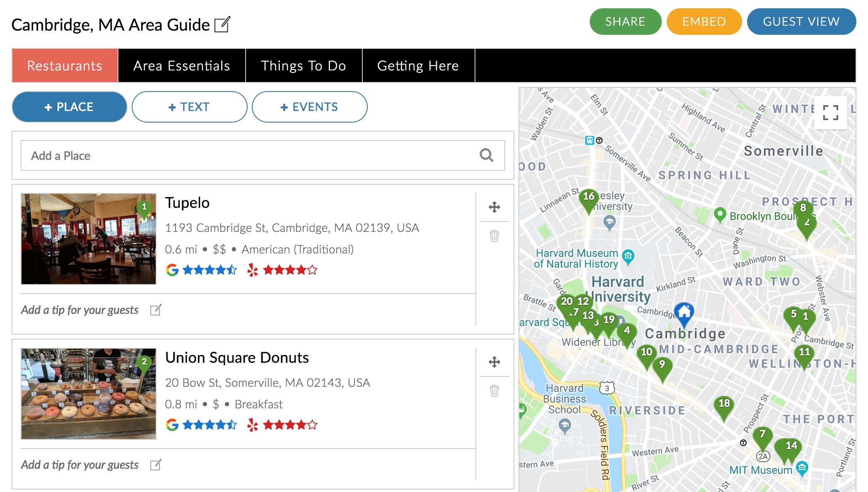Click the orange EMBED button
This screenshot has width=868, height=492.
point(704,22)
